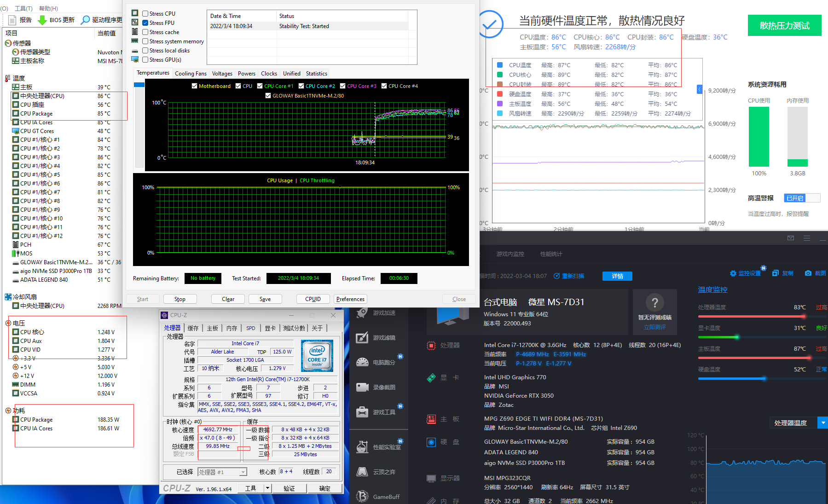Open the game filter icon in sidebar
This screenshot has width=828, height=504.
click(362, 337)
